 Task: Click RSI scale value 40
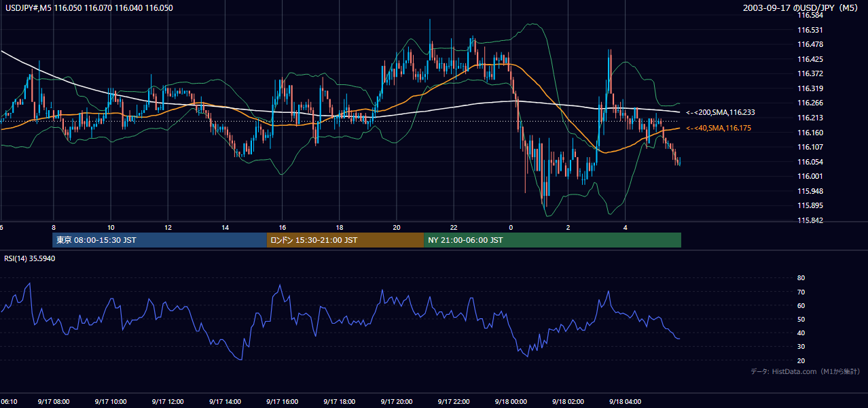coord(801,333)
